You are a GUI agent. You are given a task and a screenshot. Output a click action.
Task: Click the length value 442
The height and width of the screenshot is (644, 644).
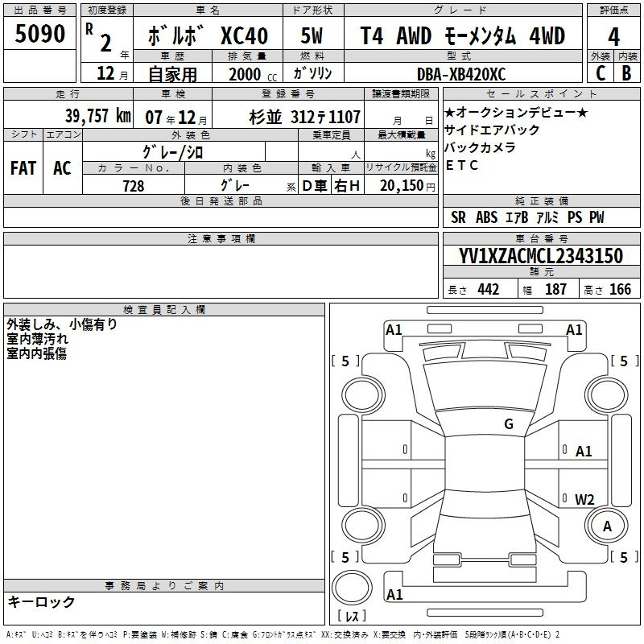click(x=489, y=290)
